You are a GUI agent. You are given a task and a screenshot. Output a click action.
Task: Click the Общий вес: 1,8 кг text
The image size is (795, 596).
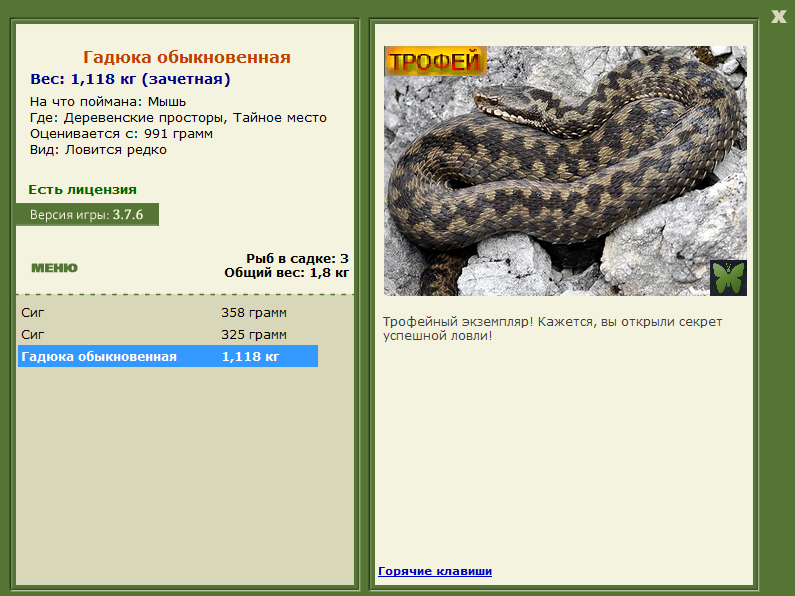286,273
